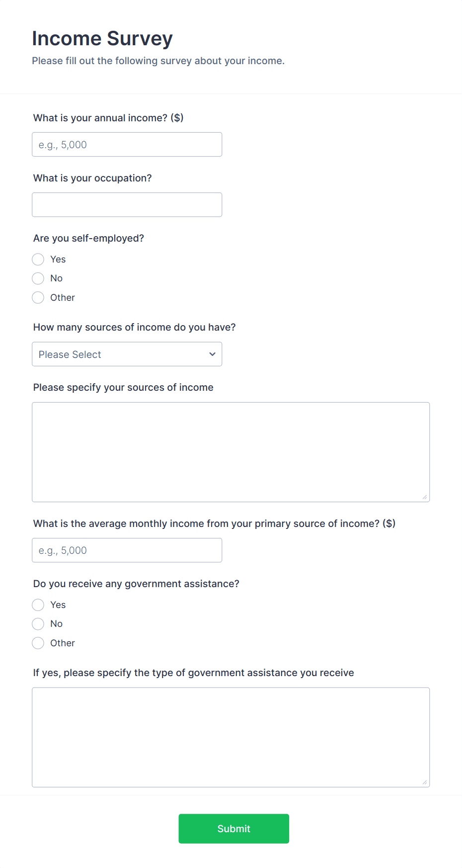This screenshot has width=462, height=868.
Task: Click the annual income input field
Action: [127, 144]
